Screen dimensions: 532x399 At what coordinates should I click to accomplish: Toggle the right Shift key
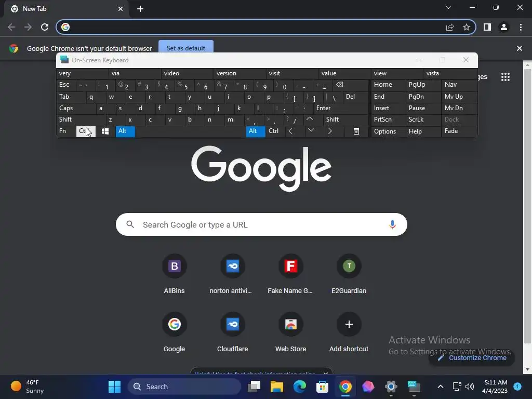pos(345,119)
